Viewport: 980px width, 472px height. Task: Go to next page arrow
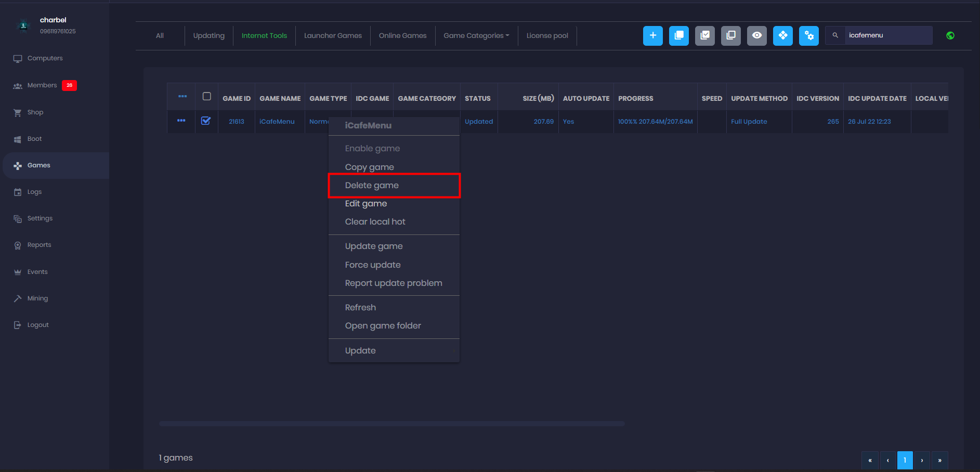coord(922,460)
